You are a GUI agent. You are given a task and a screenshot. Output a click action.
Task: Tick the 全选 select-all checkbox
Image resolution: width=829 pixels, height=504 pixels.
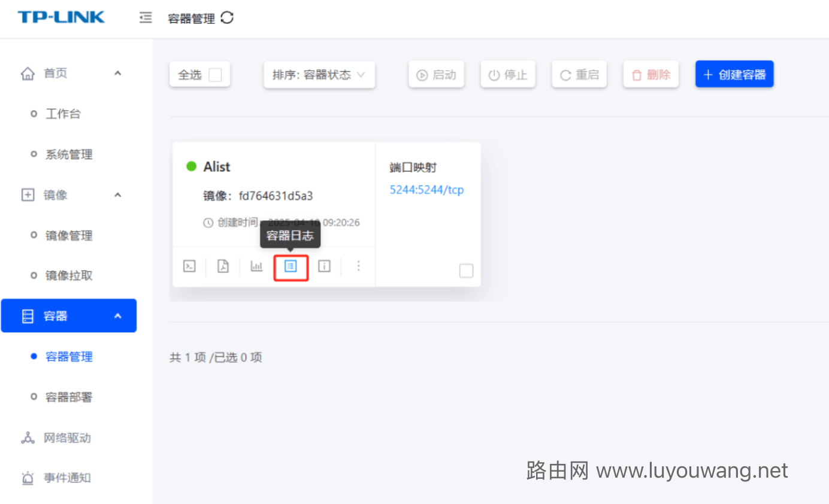point(215,75)
